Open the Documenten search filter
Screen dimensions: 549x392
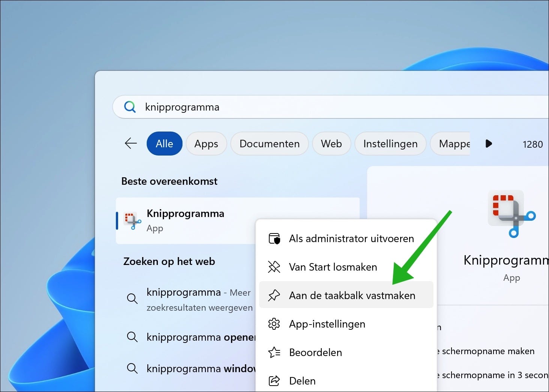click(x=269, y=144)
